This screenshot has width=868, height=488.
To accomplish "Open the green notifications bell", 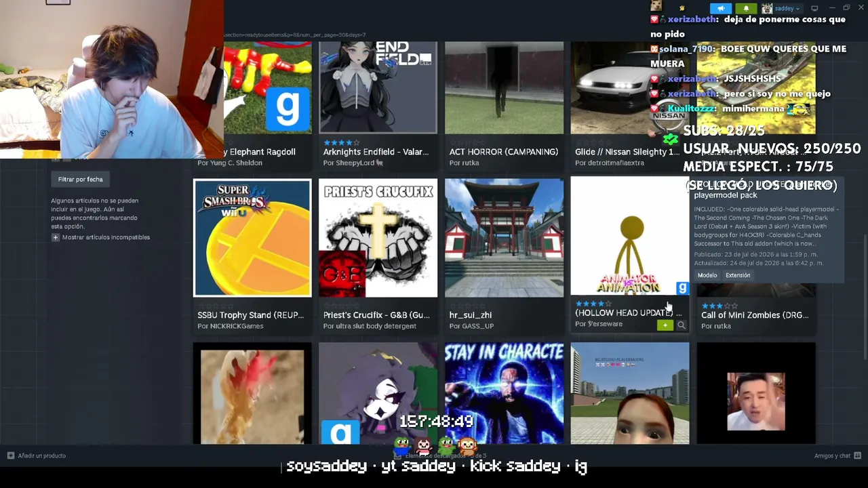I will pos(746,8).
